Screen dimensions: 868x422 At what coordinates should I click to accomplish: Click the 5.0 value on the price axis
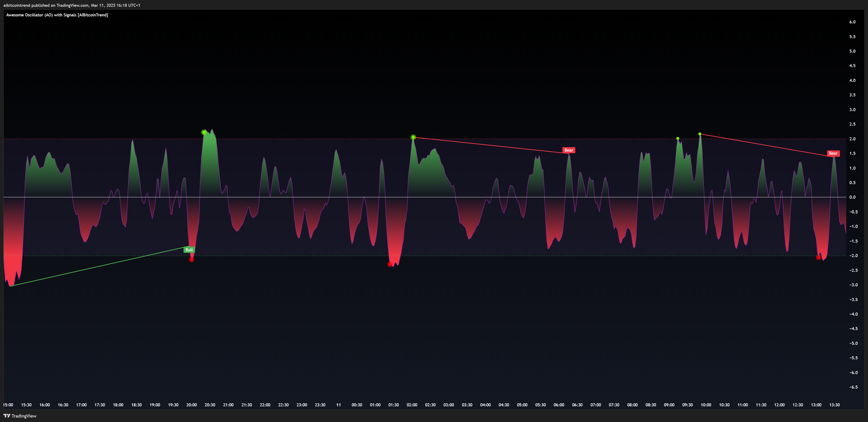[852, 51]
